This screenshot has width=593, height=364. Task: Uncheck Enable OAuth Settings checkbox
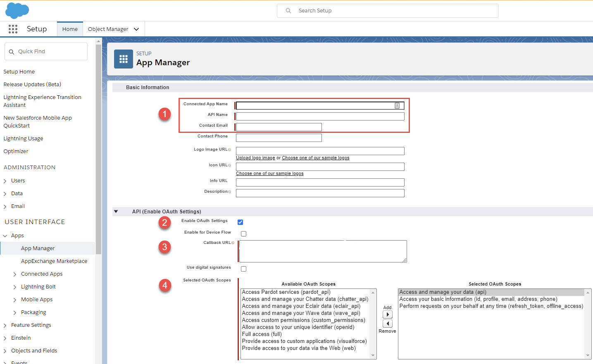coord(240,222)
